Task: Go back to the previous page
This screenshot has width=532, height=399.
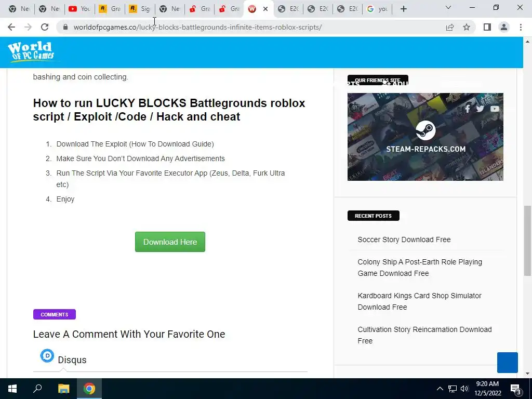Action: pos(11,27)
